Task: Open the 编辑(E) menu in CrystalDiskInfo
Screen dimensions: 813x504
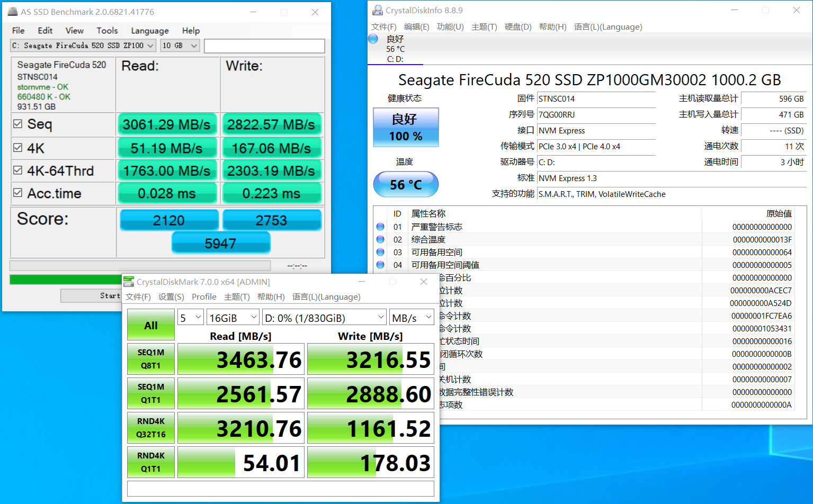Action: (416, 27)
